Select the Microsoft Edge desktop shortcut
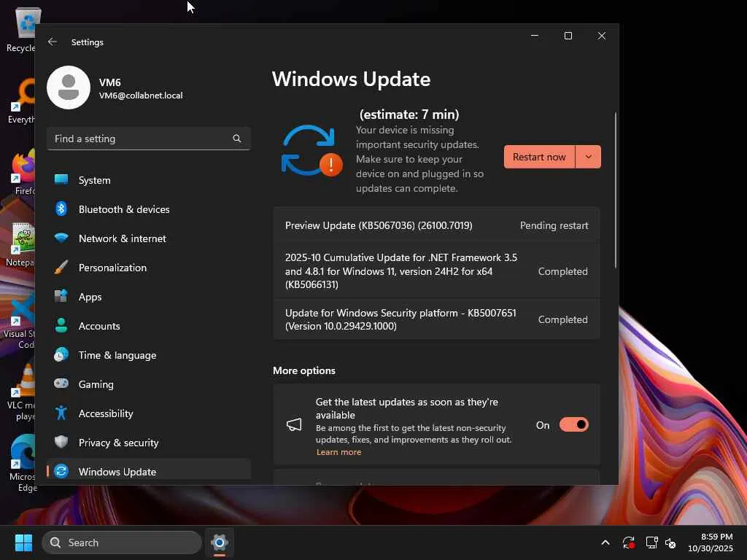The image size is (747, 560). coord(23,463)
